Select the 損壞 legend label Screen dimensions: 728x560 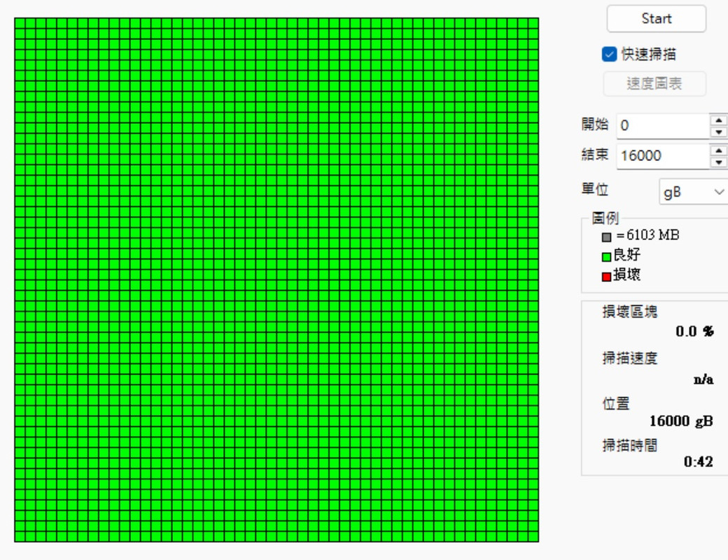(626, 274)
